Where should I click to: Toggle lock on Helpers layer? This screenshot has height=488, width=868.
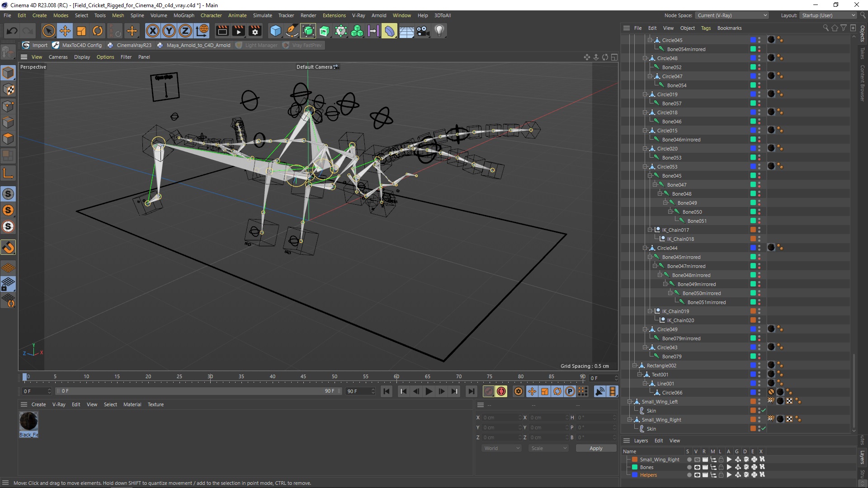point(721,475)
